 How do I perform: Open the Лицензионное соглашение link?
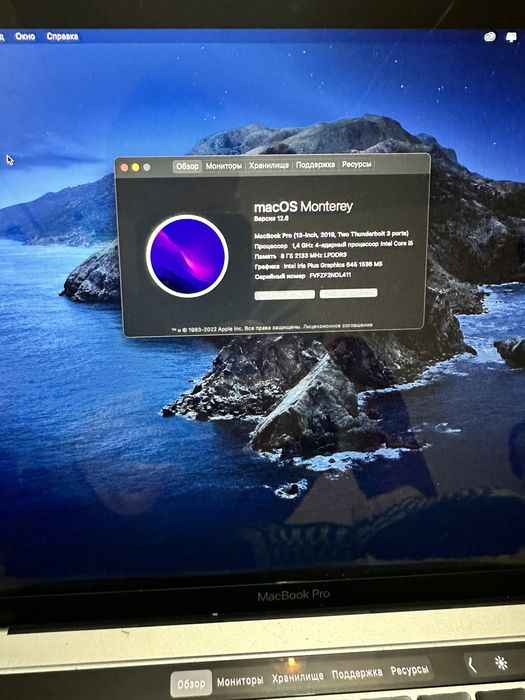coord(338,326)
